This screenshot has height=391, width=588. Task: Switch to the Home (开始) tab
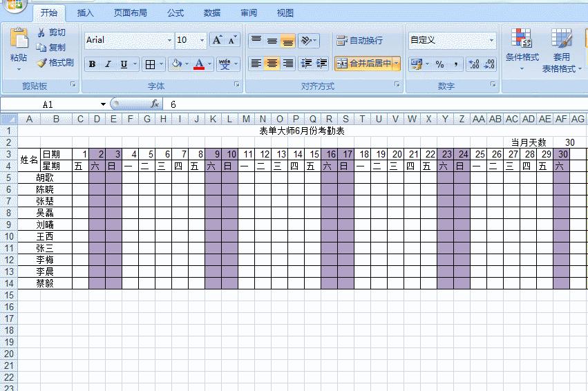coord(49,12)
